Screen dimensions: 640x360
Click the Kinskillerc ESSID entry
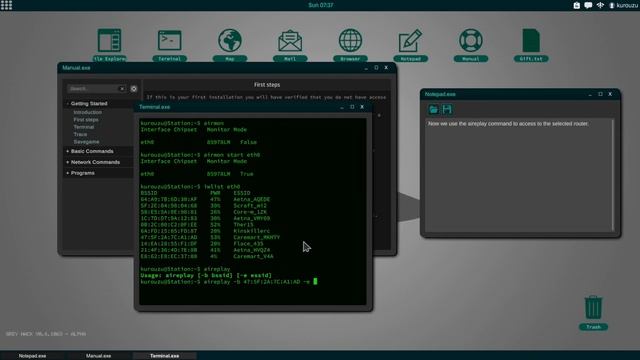pyautogui.click(x=251, y=231)
